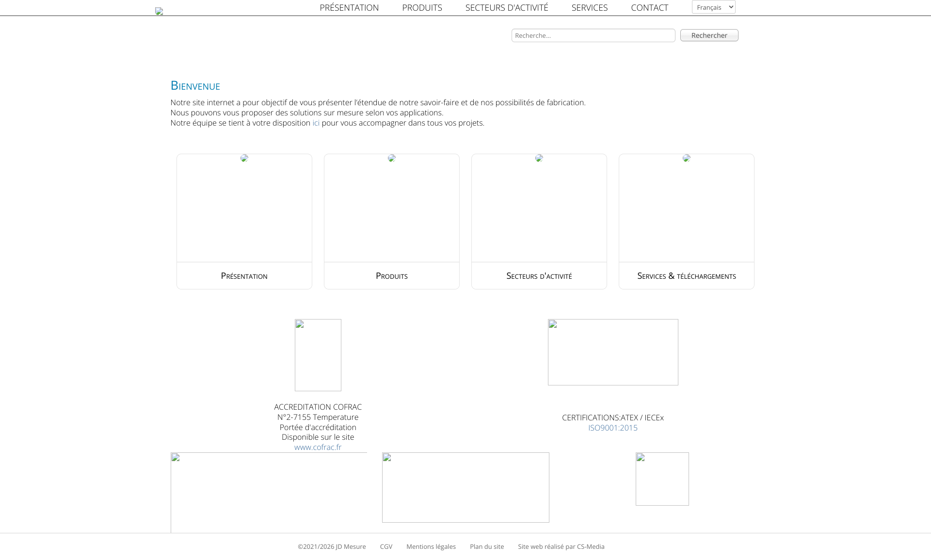Viewport: 931px width, 560px height.
Task: Visit the www.cofrac.fr link
Action: coord(318,447)
